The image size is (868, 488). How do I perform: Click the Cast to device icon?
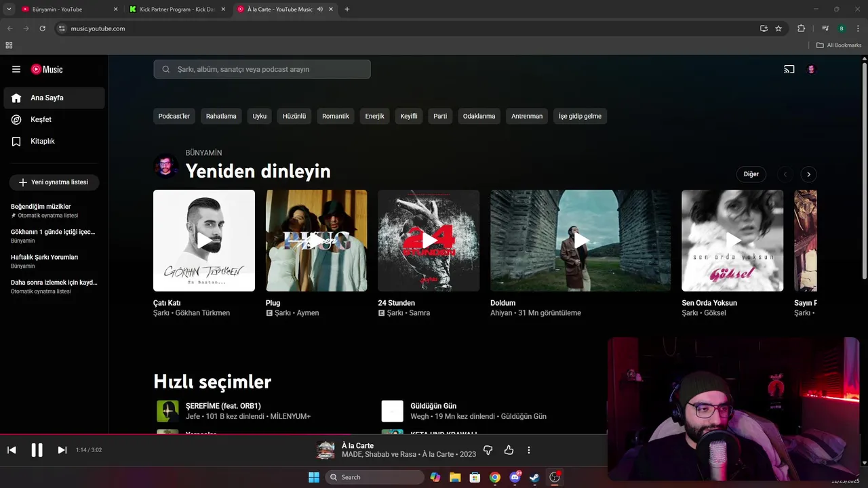pos(789,69)
